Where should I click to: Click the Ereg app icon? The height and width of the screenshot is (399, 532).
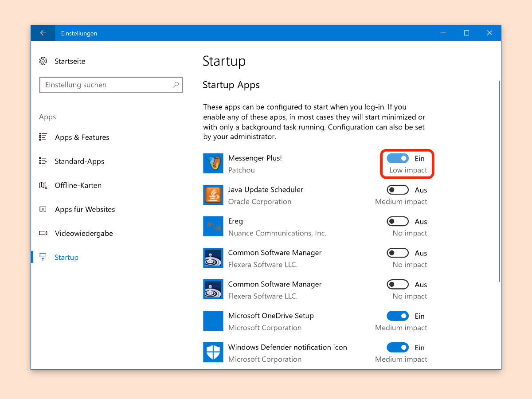tap(213, 227)
